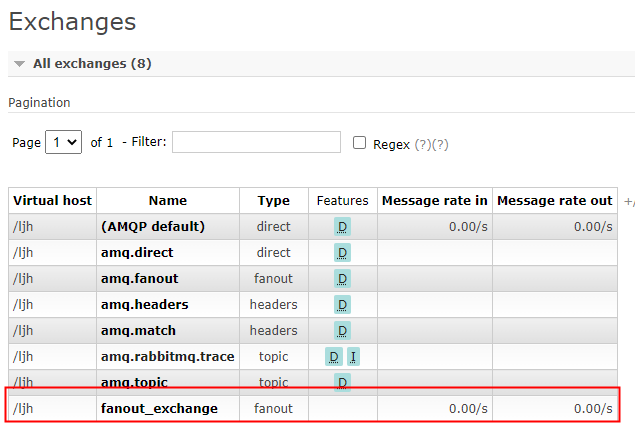Sort by the Name column header
635x440 pixels.
point(168,201)
